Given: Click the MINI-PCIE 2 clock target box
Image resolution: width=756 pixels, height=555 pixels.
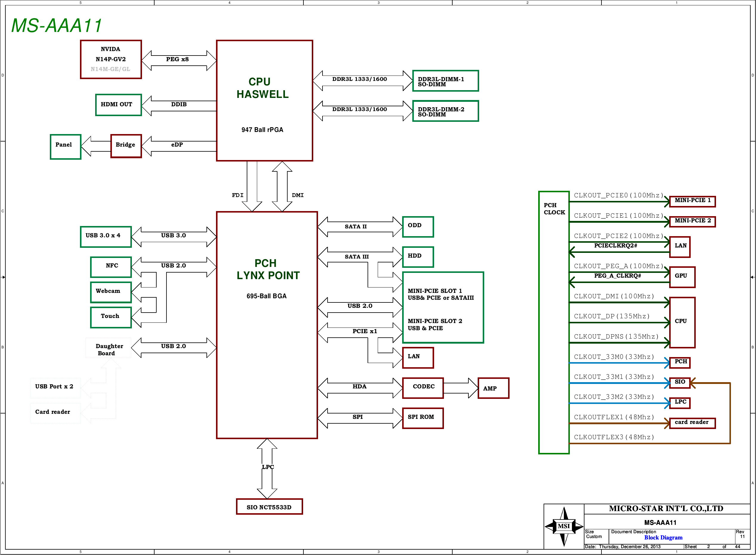Looking at the screenshot, I should [692, 222].
